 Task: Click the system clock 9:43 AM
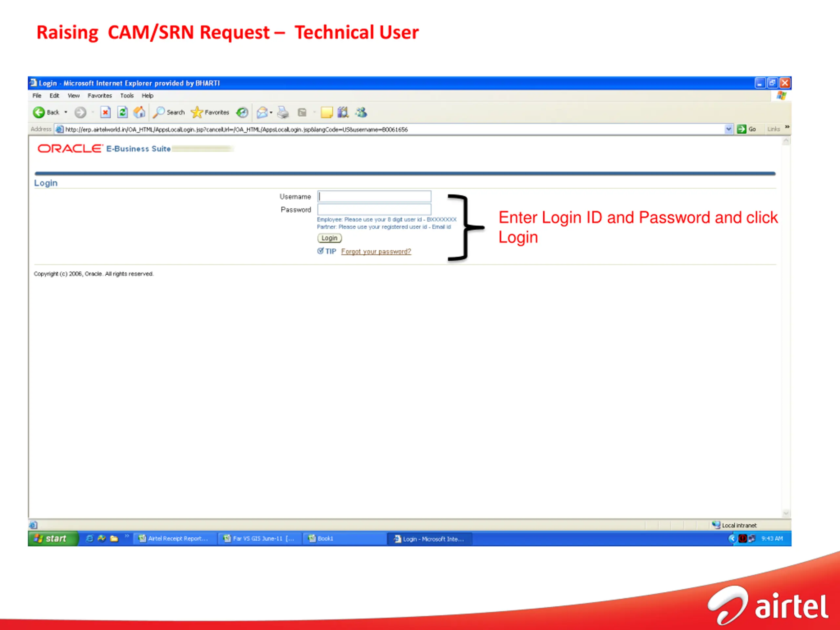(x=772, y=538)
